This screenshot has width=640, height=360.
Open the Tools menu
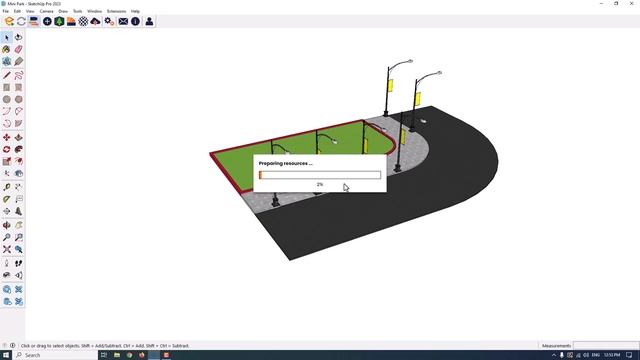click(78, 11)
